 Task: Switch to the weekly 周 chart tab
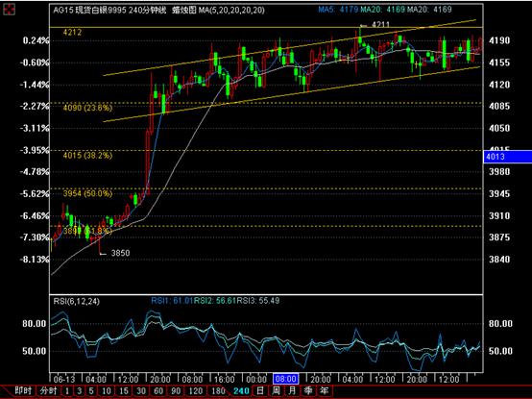[277, 391]
